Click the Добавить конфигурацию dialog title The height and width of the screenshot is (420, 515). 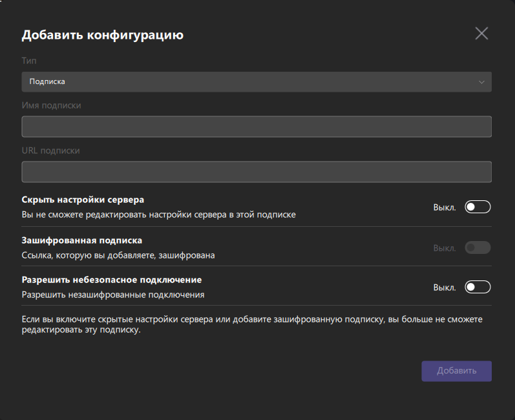pos(103,35)
